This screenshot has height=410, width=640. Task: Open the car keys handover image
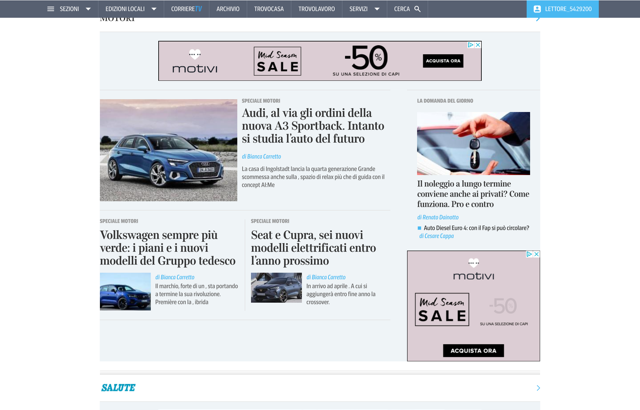click(473, 143)
